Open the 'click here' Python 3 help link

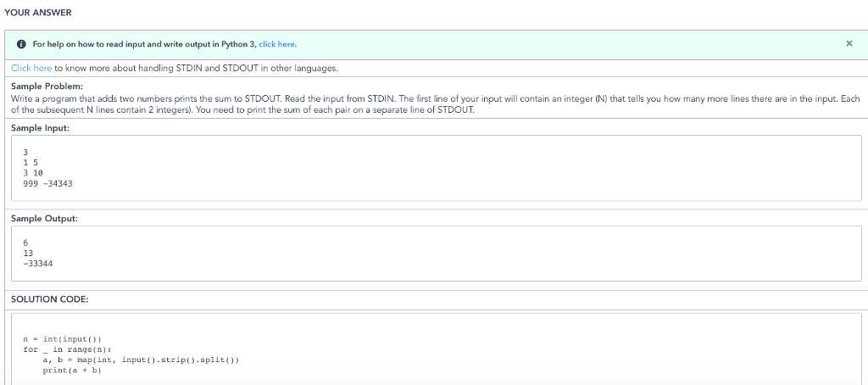click(x=277, y=44)
